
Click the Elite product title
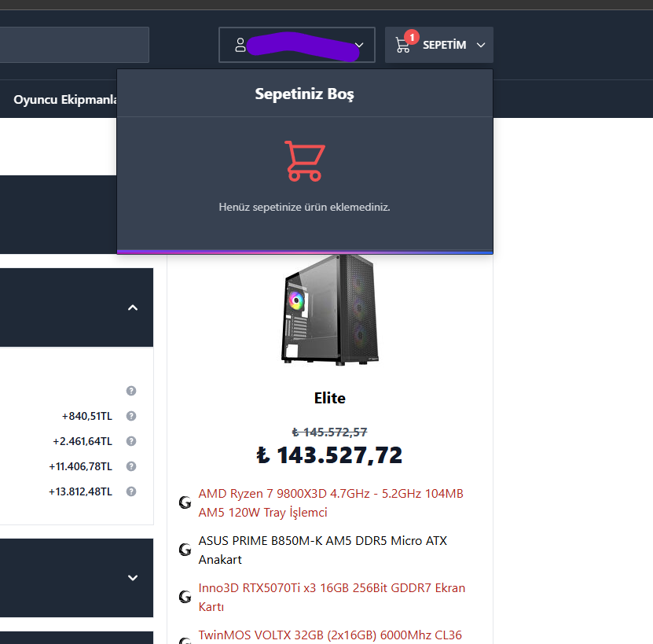(330, 398)
